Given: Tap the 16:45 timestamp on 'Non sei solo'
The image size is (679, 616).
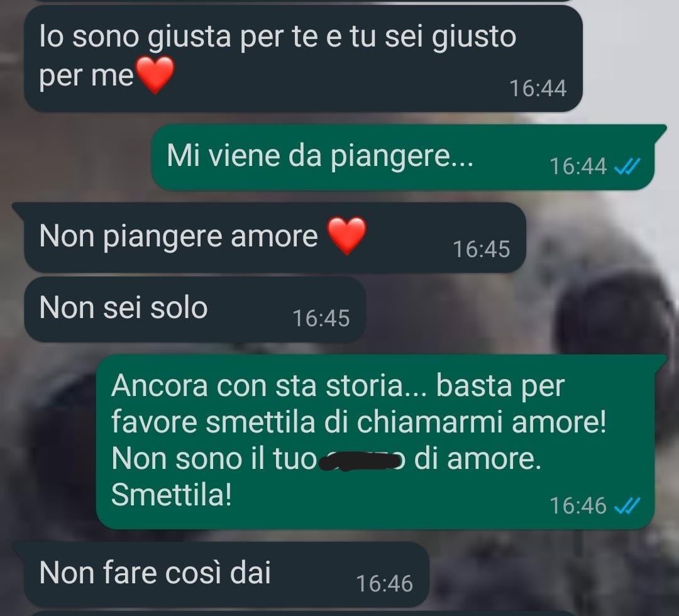Looking at the screenshot, I should click(321, 318).
